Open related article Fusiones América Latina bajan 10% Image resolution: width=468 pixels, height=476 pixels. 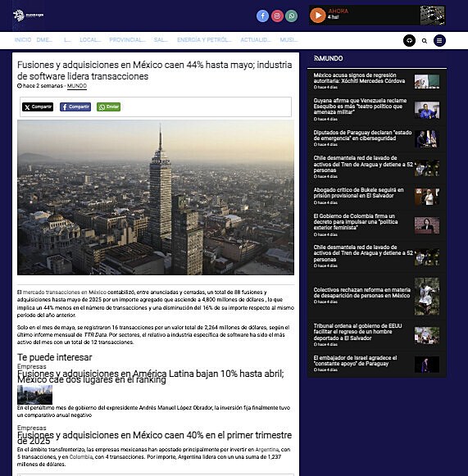pyautogui.click(x=150, y=376)
